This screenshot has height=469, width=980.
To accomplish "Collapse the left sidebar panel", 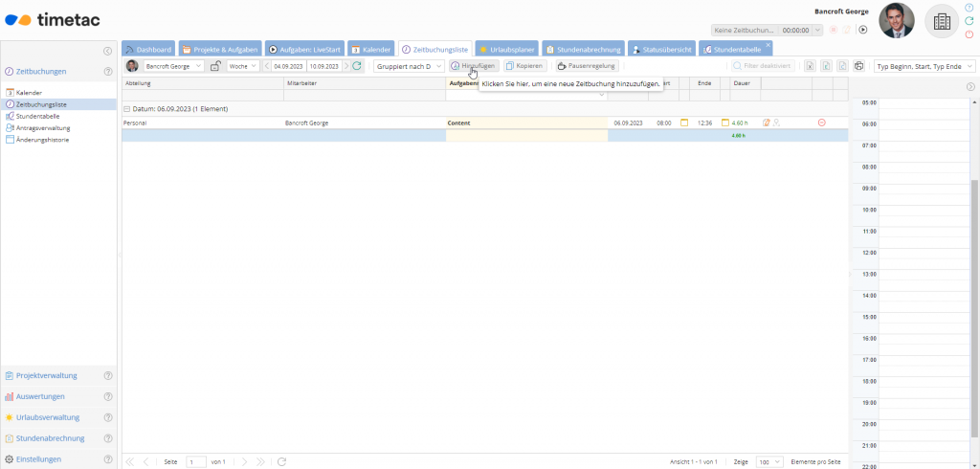I will tap(108, 50).
